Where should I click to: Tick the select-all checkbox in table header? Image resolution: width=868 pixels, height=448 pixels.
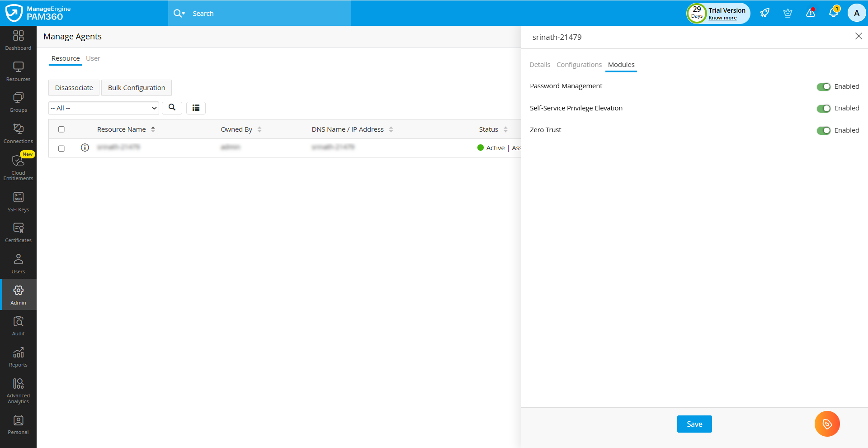(x=61, y=129)
